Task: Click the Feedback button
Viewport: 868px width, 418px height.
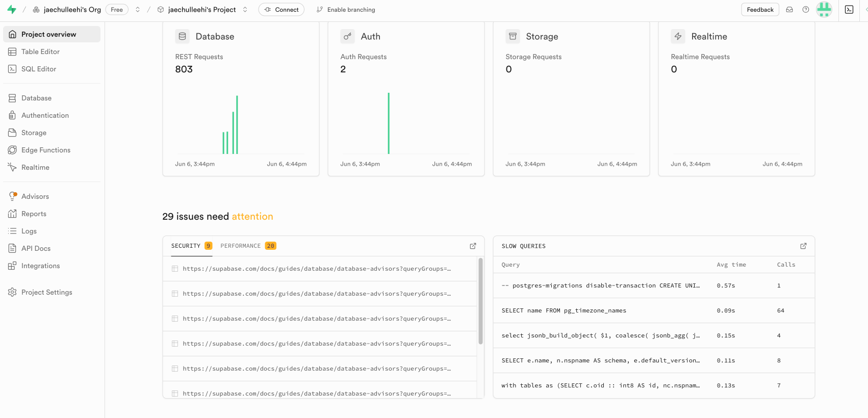Action: pos(759,10)
